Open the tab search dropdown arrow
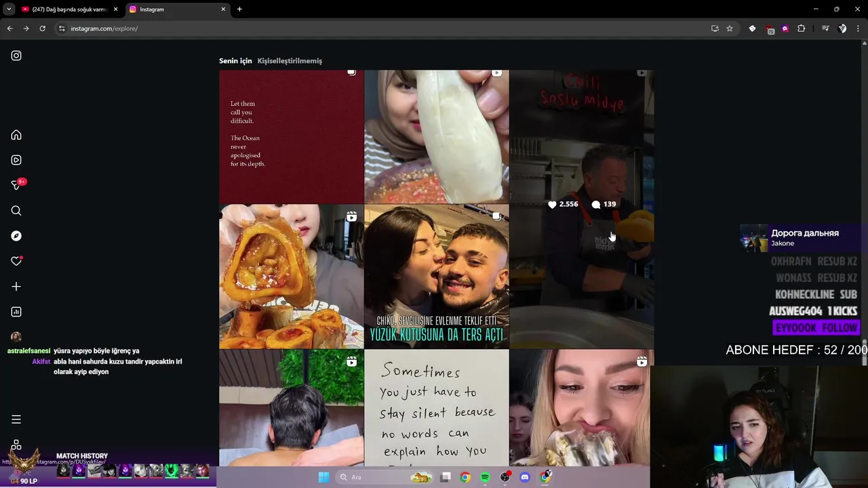The image size is (868, 488). point(8,9)
